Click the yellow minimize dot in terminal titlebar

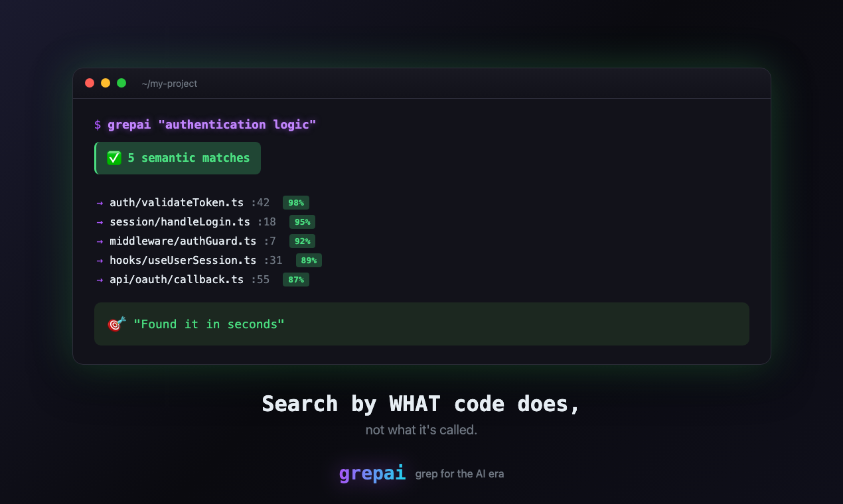click(106, 83)
